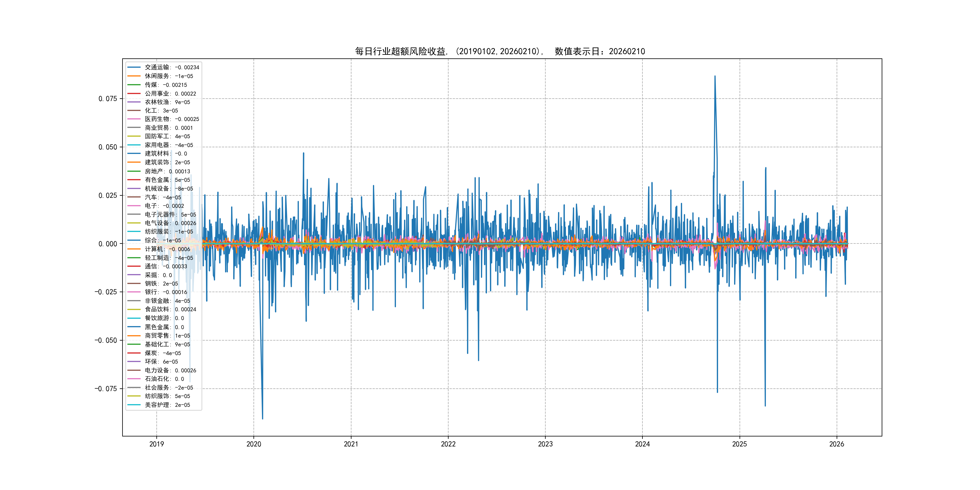
Task: Click the 0.075 y-axis tick label
Action: point(108,99)
